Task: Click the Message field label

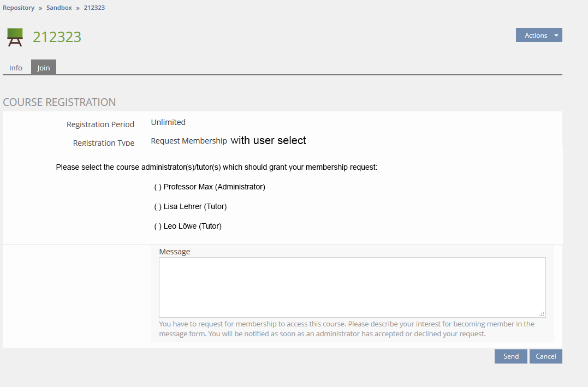Action: pos(175,252)
